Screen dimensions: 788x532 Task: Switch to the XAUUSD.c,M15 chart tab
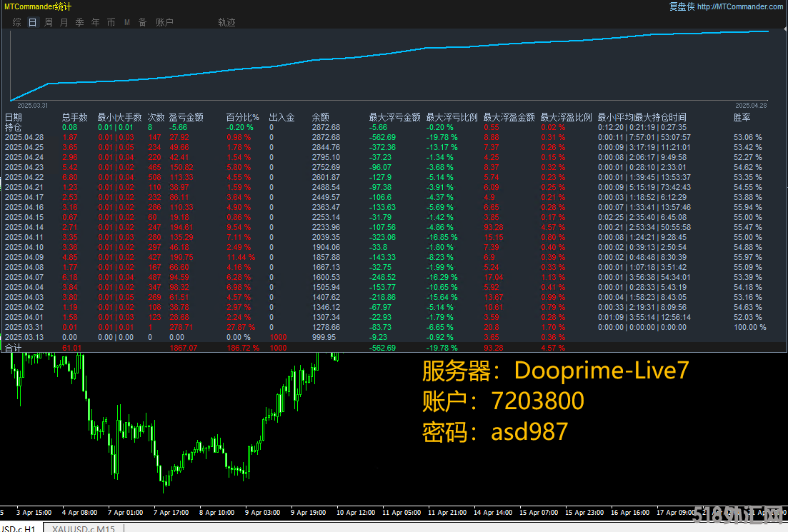[84, 528]
